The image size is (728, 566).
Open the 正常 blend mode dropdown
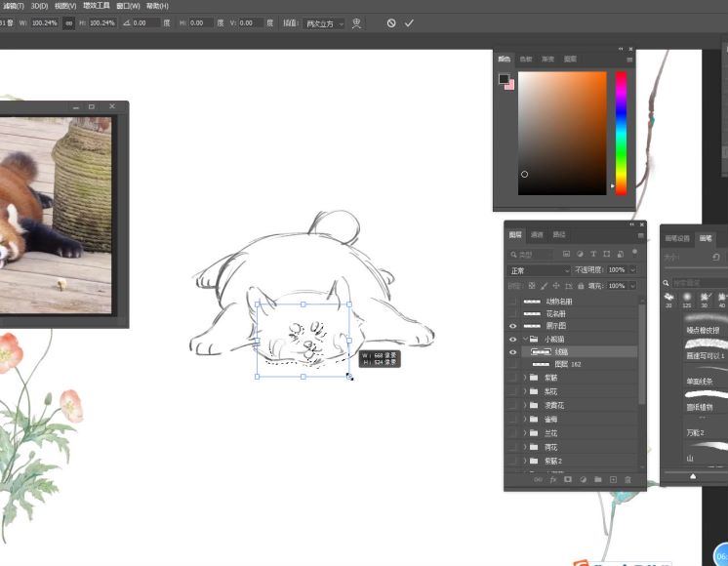539,270
